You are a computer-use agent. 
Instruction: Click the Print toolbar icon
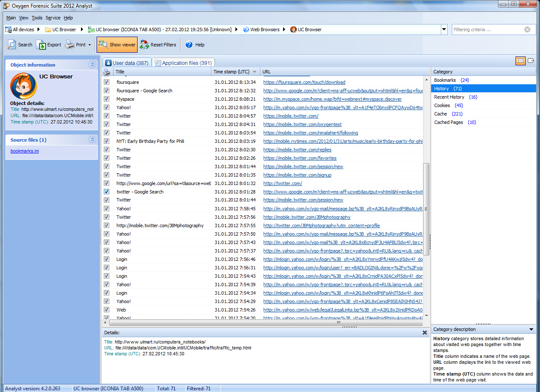coord(70,45)
